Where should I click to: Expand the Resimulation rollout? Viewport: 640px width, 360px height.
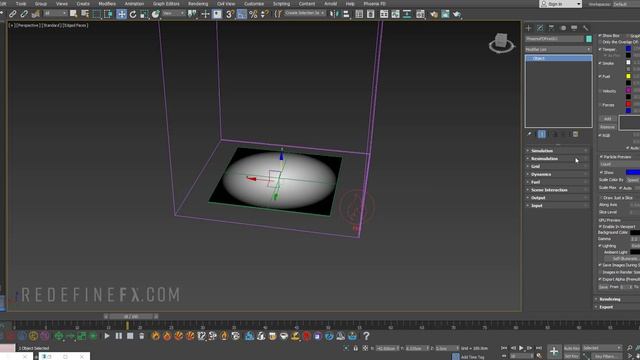coord(558,158)
